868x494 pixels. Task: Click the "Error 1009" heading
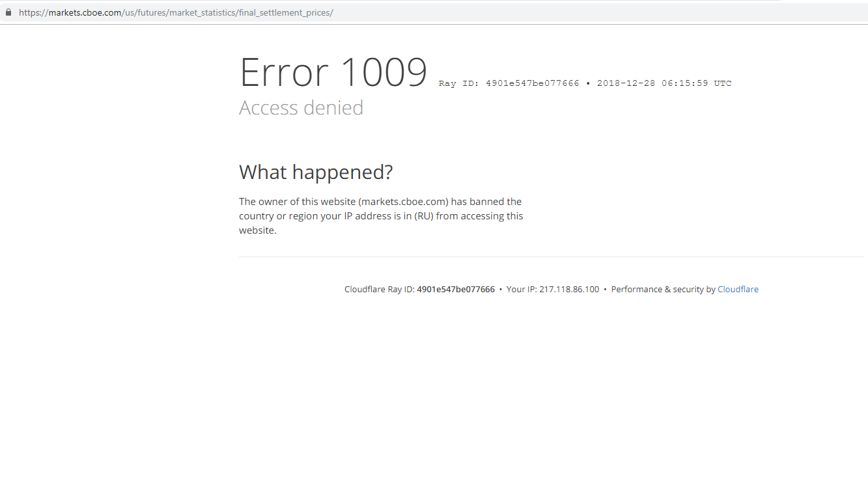[x=333, y=72]
